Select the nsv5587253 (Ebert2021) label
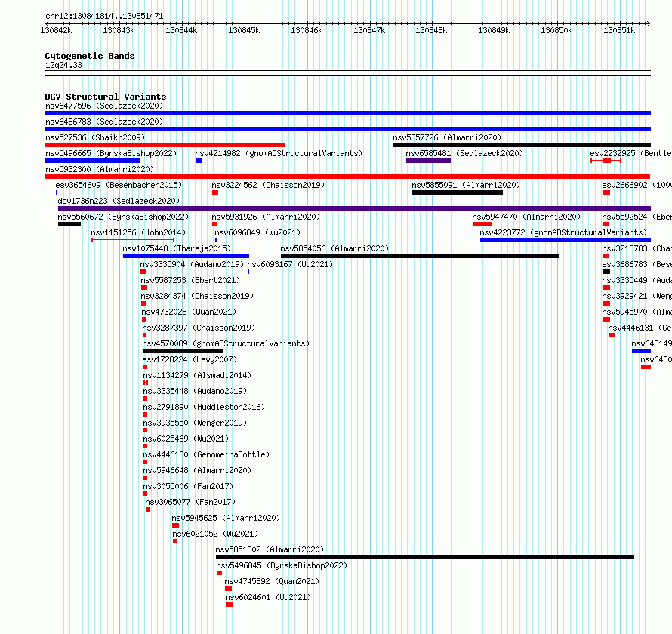The width and height of the screenshot is (672, 634). pyautogui.click(x=190, y=280)
